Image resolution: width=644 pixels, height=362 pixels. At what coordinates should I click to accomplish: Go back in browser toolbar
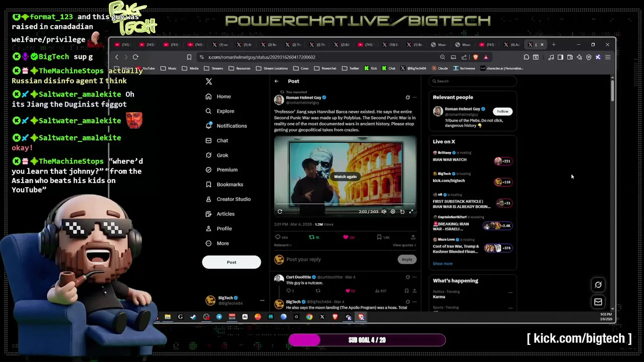tap(117, 57)
